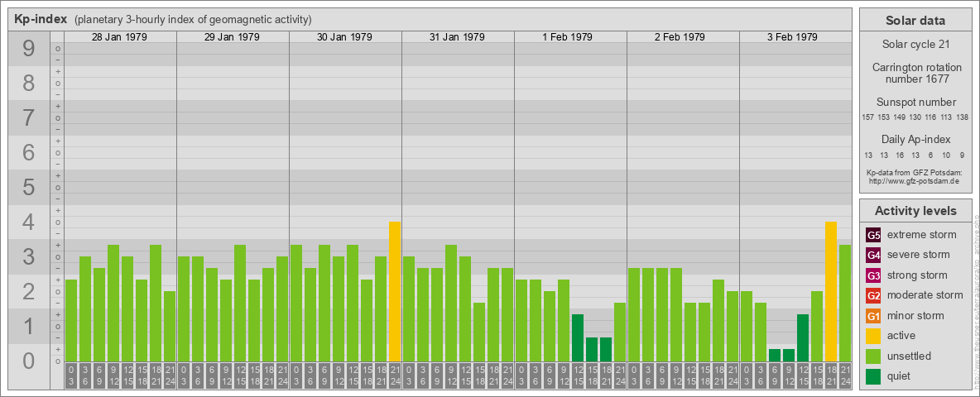Click the daily Ap-index value 10
The image size is (980, 397).
tap(947, 155)
